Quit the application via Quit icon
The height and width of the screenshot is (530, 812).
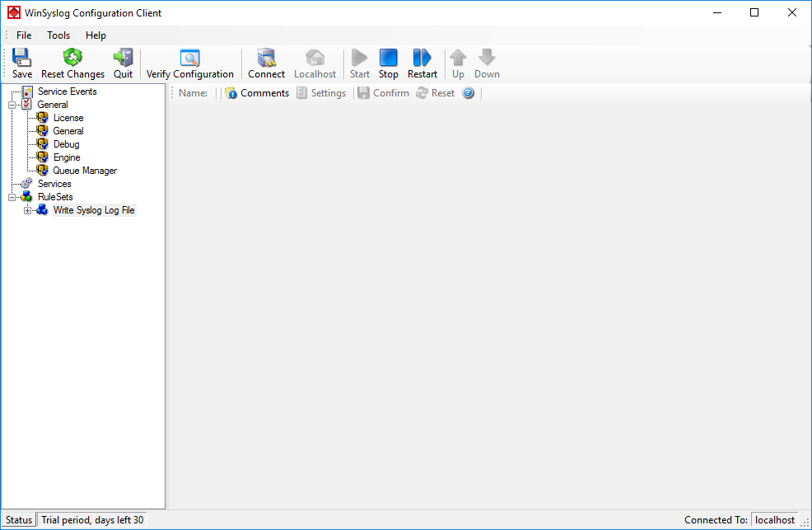(124, 63)
